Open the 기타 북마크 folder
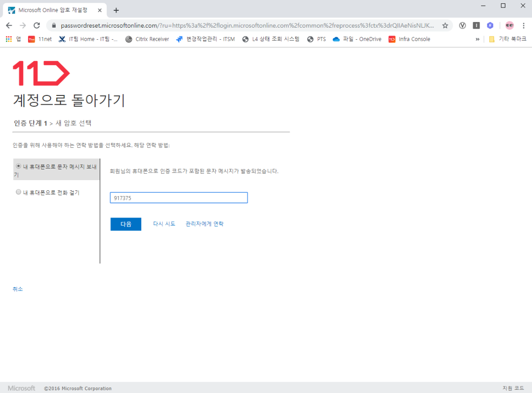Screen dimensions: 532x393 508,39
